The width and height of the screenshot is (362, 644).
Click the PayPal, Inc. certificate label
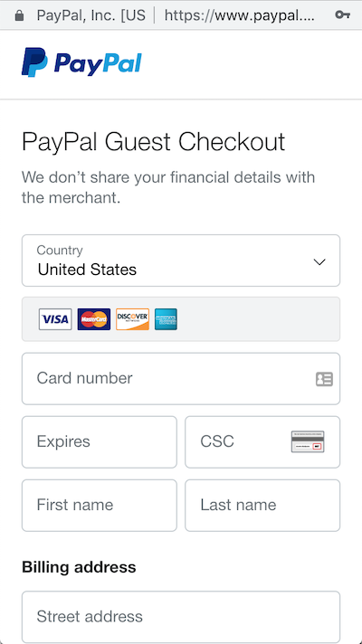(90, 15)
